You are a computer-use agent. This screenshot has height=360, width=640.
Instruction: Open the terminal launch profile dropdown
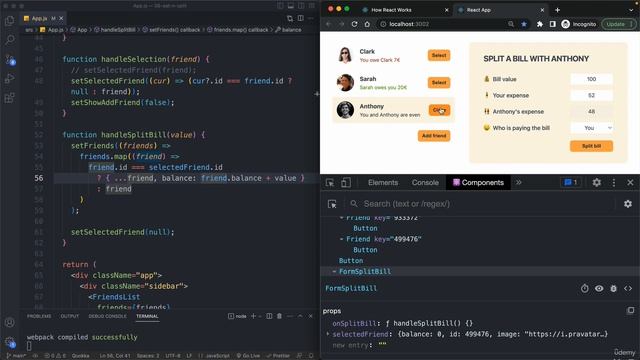tap(260, 316)
